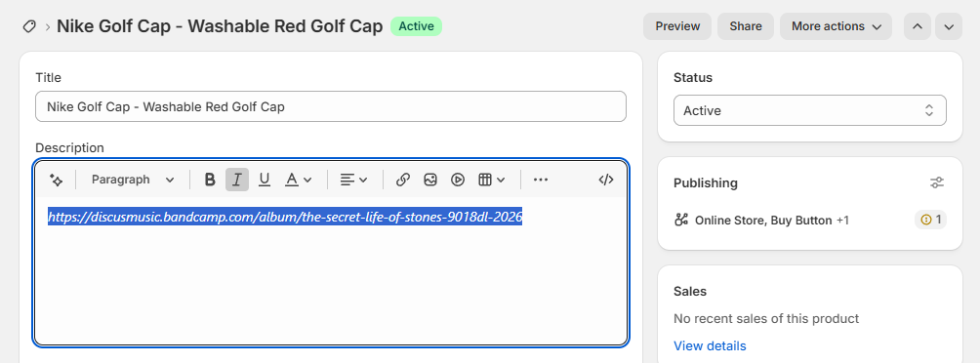Go to next product with down arrow
The image size is (980, 363).
point(949,26)
